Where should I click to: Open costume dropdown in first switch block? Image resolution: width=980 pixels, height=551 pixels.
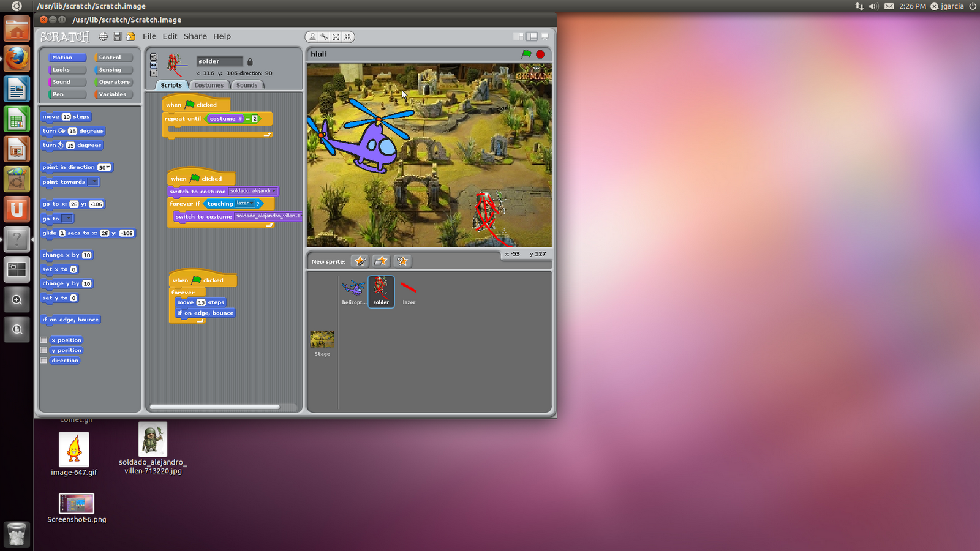tap(253, 191)
